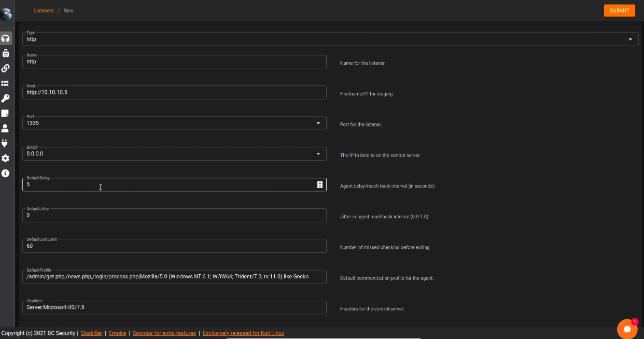Open Credentials via the key icon
Screen dimensions: 644x339
[5, 98]
